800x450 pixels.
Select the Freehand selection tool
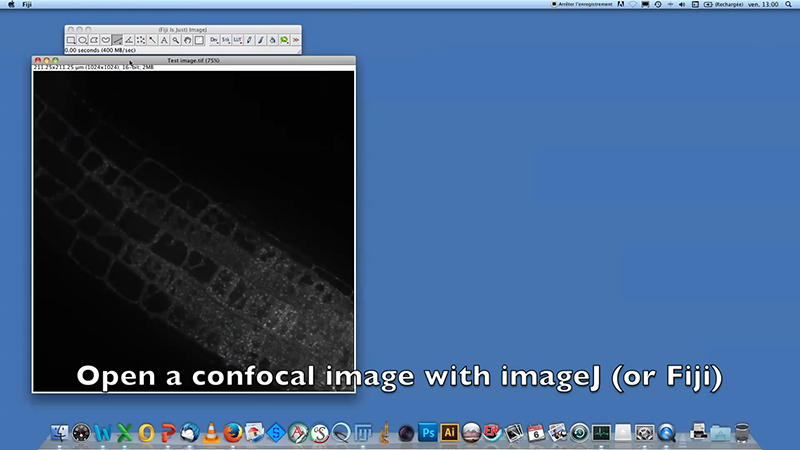coord(106,40)
